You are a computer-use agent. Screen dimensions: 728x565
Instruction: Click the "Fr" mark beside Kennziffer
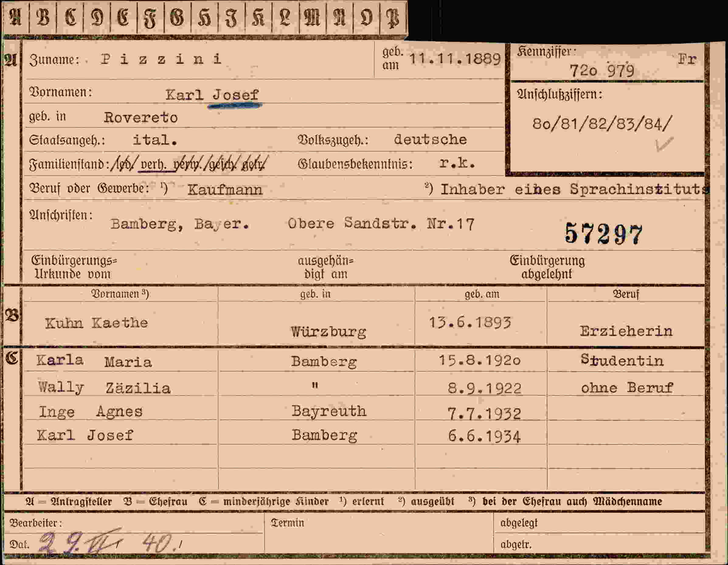point(687,59)
